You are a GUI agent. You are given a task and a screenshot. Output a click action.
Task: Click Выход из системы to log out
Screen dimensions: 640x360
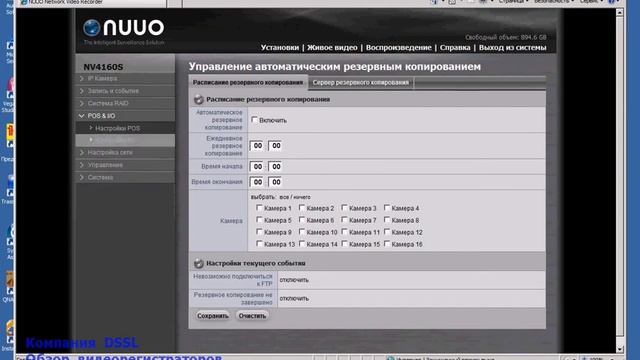point(512,47)
